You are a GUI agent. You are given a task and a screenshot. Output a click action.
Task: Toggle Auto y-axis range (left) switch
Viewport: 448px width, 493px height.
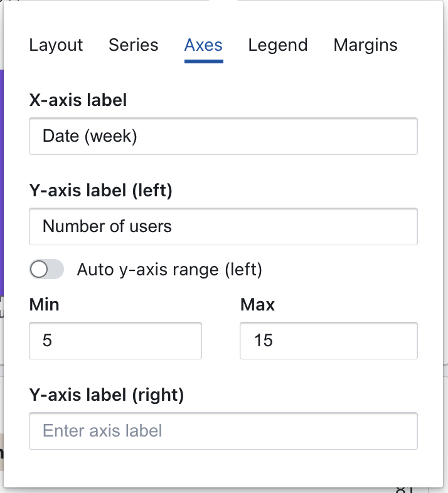point(46,269)
